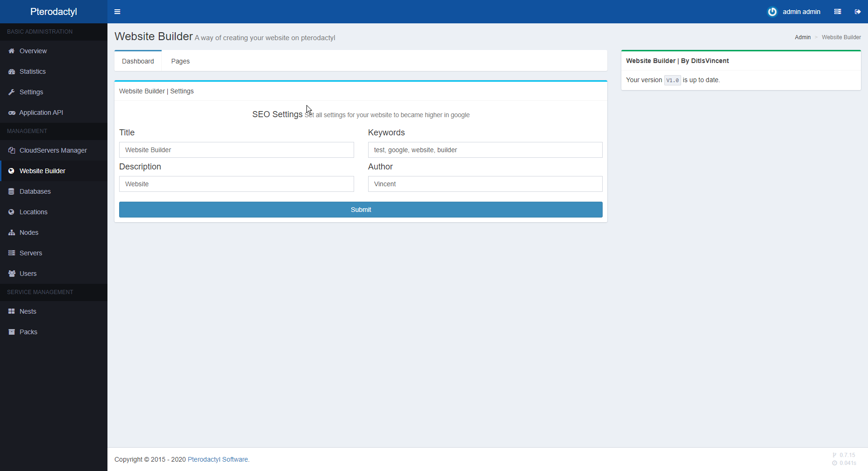This screenshot has width=868, height=471.
Task: Select the Dashboard tab
Action: [138, 61]
